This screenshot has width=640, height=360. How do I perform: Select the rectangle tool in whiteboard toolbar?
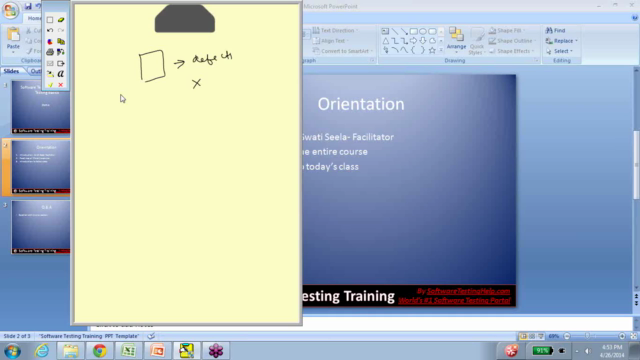coord(50,20)
